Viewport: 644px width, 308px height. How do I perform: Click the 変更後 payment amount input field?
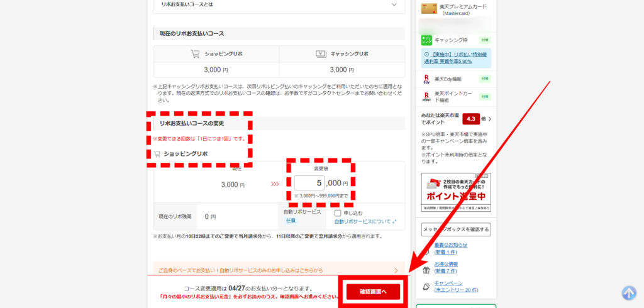click(309, 183)
